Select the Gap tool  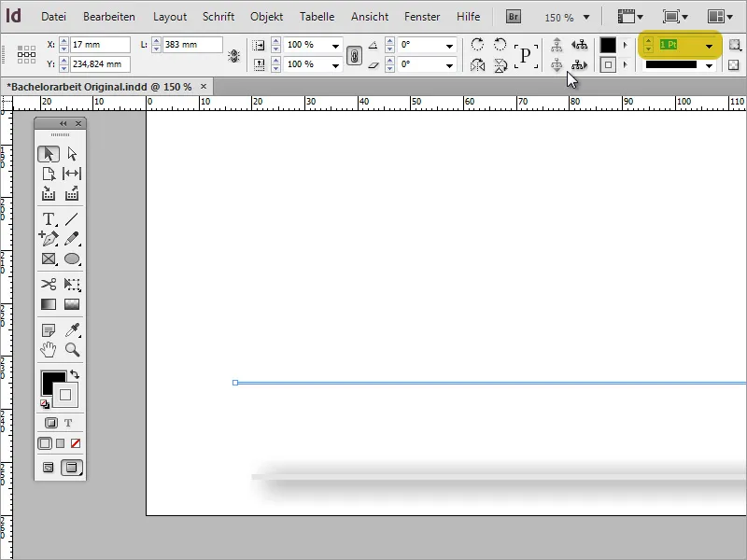(72, 174)
